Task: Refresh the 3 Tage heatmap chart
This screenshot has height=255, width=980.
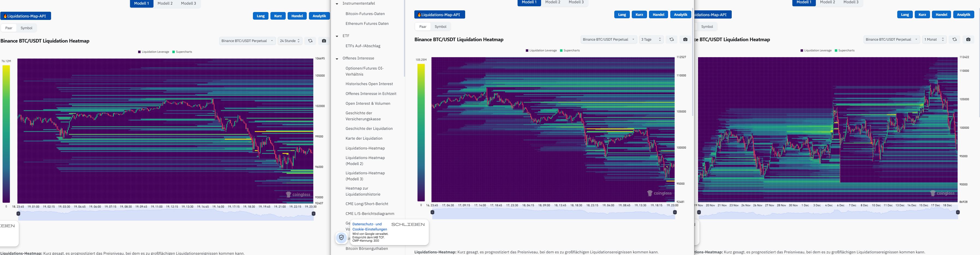Action: (x=671, y=39)
